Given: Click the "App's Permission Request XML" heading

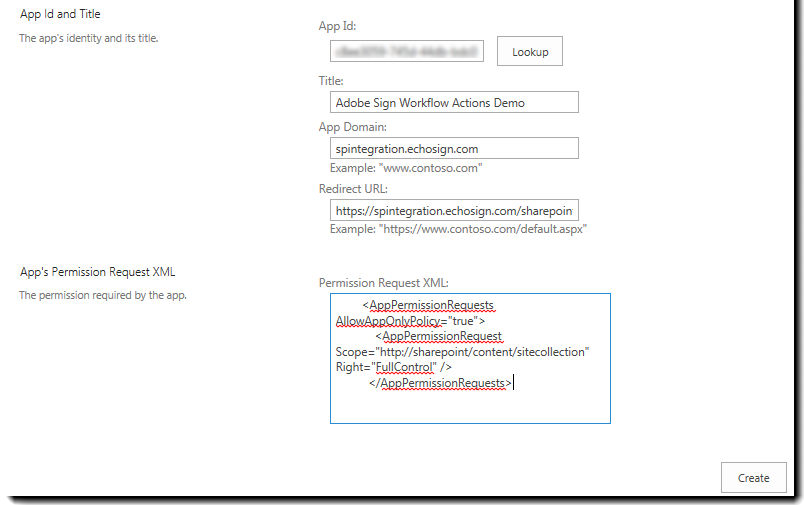Looking at the screenshot, I should (97, 272).
